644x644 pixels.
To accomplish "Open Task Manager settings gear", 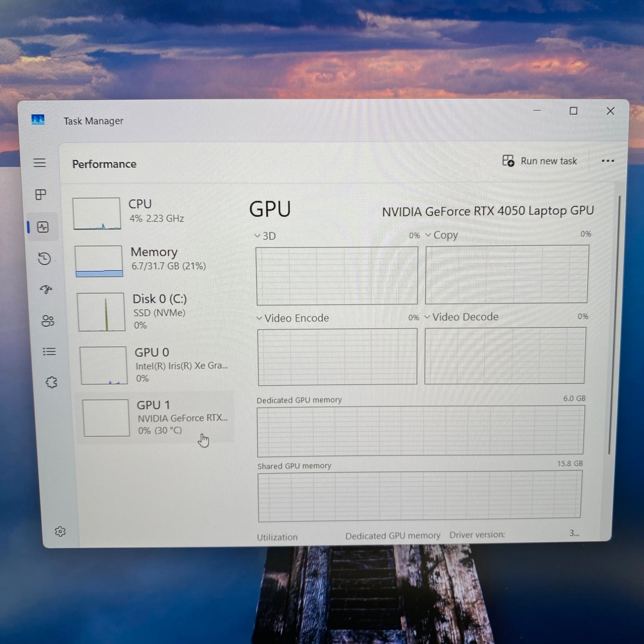I will (x=60, y=532).
